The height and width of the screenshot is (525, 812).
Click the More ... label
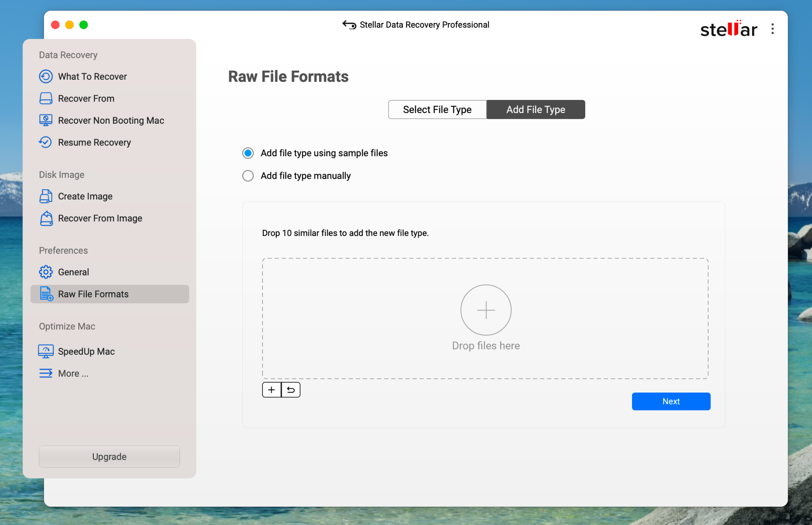[73, 374]
